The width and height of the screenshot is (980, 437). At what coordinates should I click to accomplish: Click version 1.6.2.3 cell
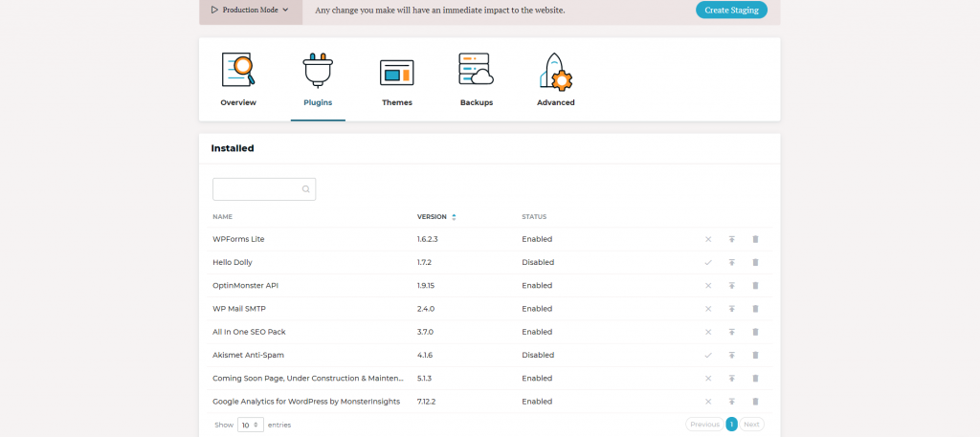[x=429, y=239]
